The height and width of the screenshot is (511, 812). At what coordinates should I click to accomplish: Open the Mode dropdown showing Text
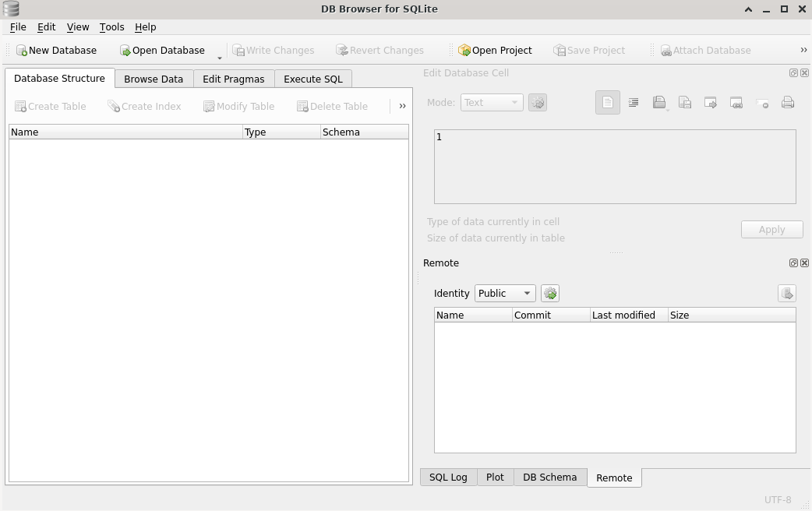click(492, 103)
